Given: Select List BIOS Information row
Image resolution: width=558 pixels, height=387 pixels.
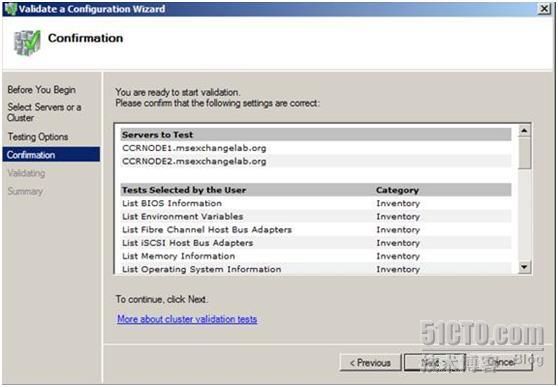Looking at the screenshot, I should (x=316, y=203).
